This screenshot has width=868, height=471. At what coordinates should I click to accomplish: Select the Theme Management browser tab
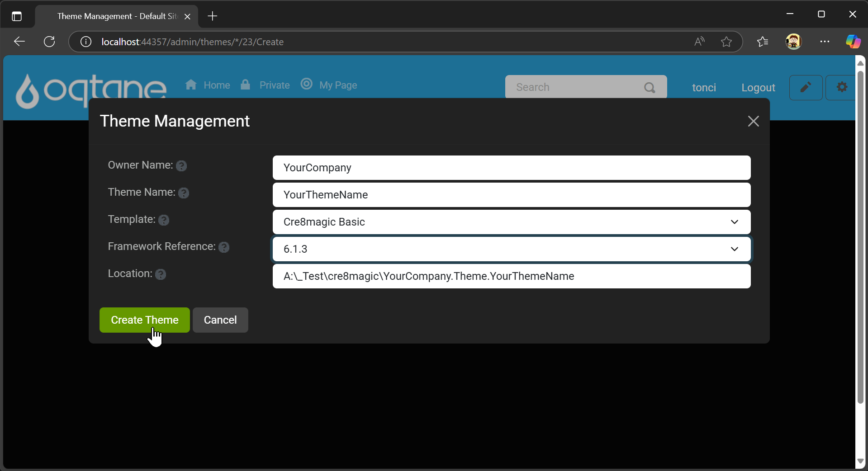pyautogui.click(x=117, y=16)
